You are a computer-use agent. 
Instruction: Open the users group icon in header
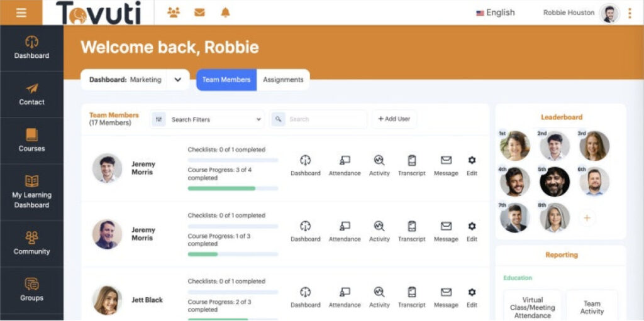tap(174, 13)
